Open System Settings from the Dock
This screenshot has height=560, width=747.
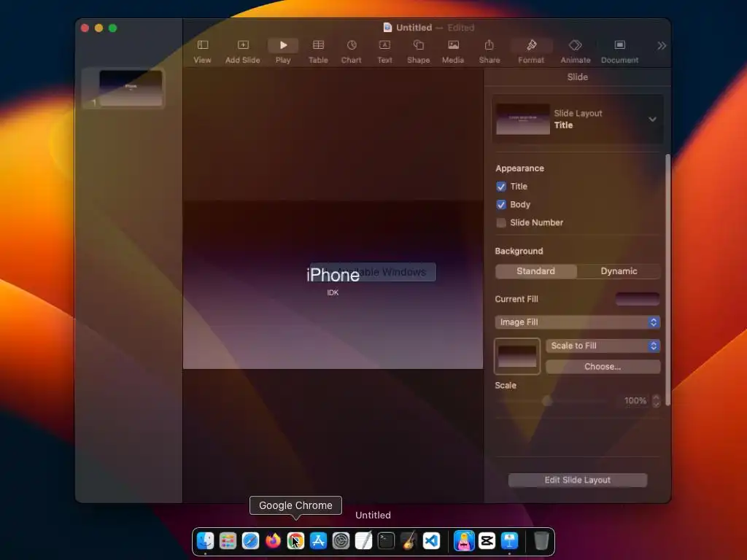(x=341, y=541)
